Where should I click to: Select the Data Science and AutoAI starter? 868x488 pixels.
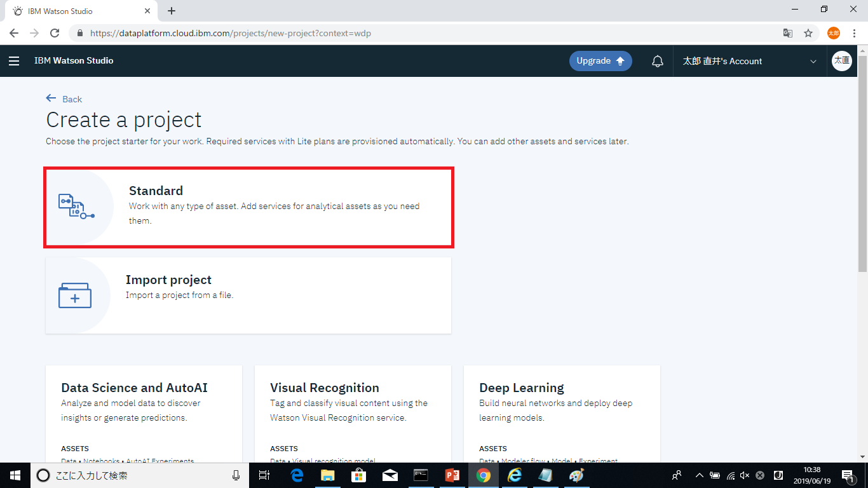134,388
